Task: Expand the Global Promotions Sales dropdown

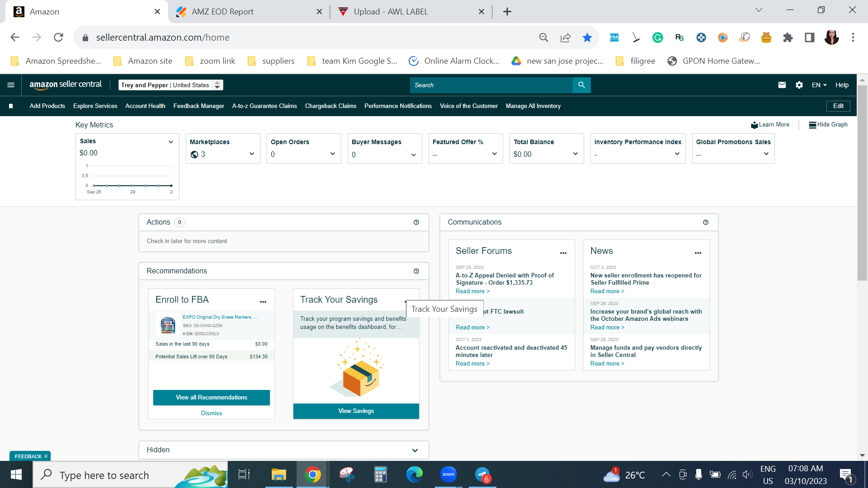Action: (x=766, y=154)
